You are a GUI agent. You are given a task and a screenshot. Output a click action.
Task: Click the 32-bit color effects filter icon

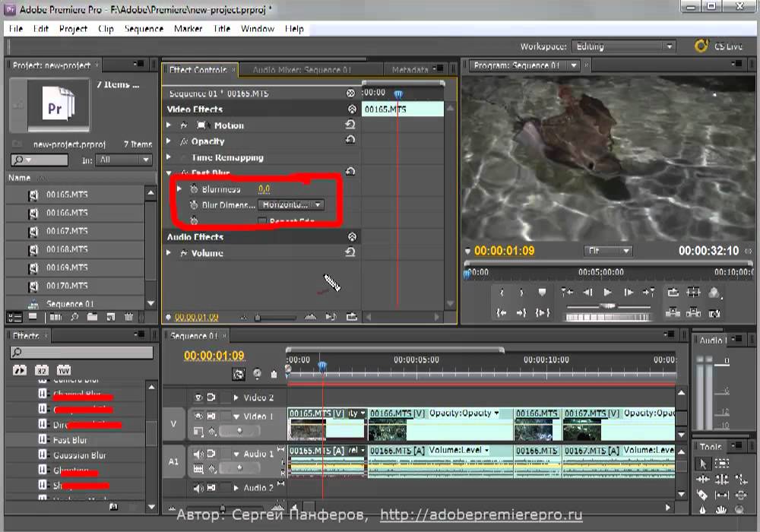(42, 370)
